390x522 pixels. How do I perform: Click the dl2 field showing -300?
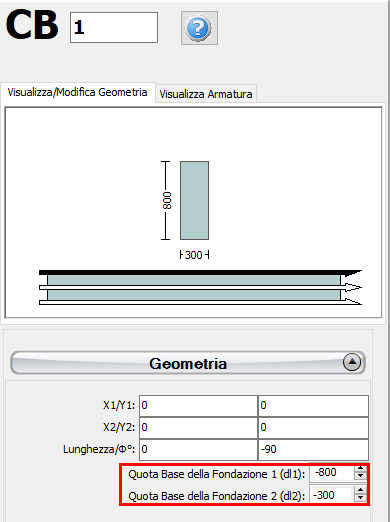(x=332, y=495)
